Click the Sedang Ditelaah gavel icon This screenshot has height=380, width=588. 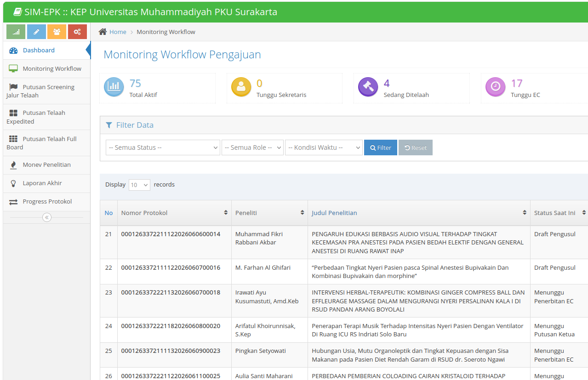[368, 87]
